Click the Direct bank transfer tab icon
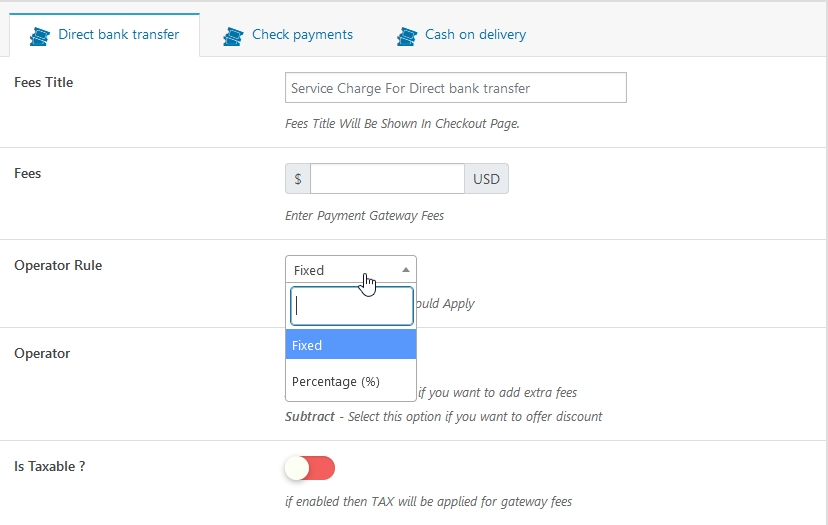This screenshot has height=525, width=828. click(x=40, y=36)
